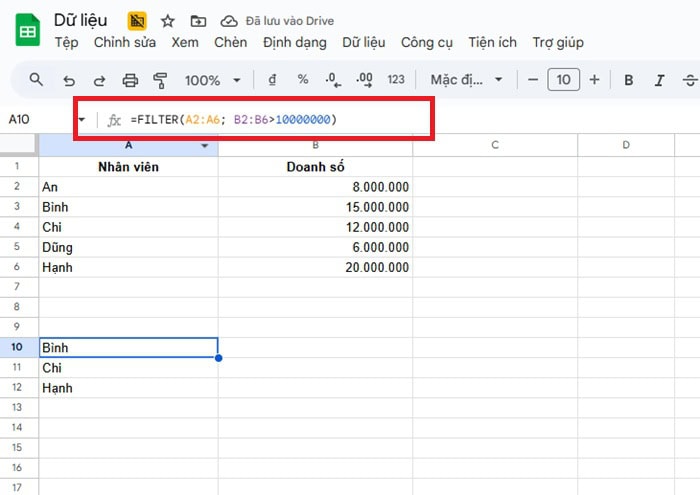This screenshot has height=495, width=700.
Task: Select column D header
Action: coord(626,145)
